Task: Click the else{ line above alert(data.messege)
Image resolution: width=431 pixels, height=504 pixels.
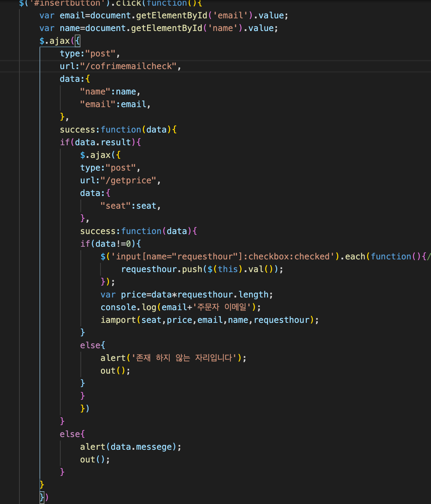Action: coord(72,434)
